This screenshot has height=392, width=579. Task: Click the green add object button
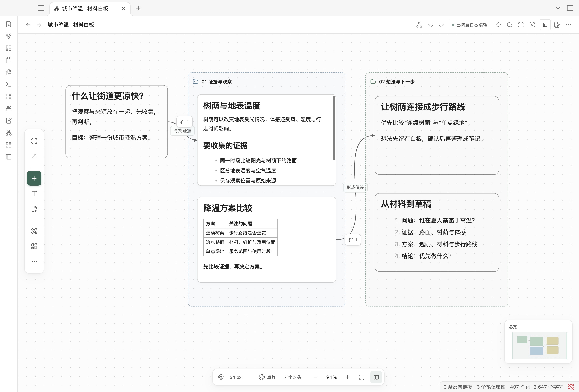coord(34,178)
